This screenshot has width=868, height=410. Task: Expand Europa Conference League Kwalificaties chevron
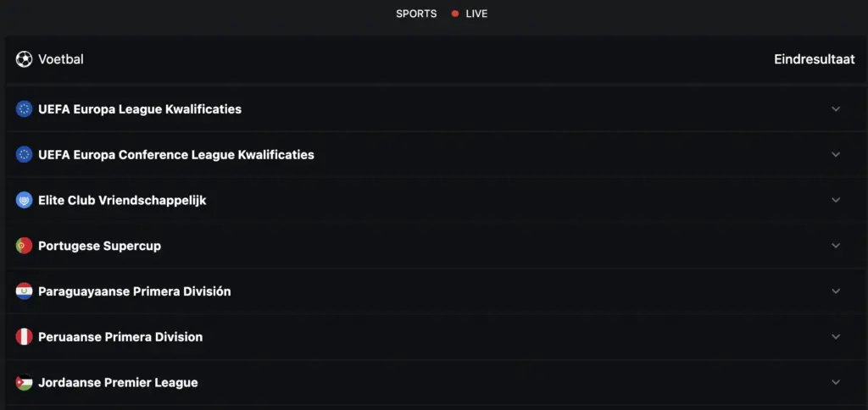[x=836, y=154]
